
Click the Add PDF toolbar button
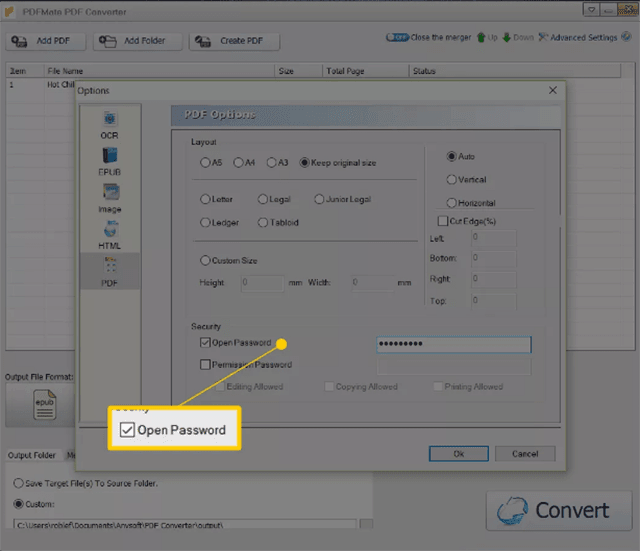pos(46,41)
